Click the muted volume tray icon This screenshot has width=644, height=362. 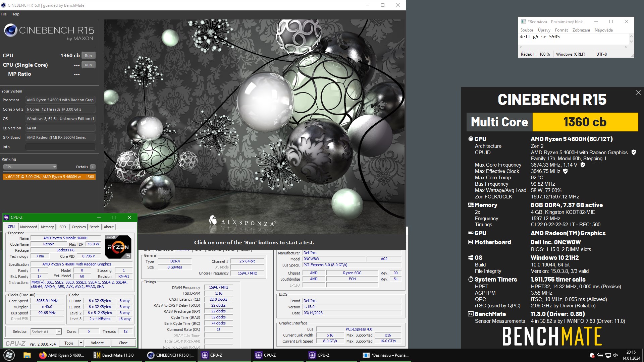[616, 355]
